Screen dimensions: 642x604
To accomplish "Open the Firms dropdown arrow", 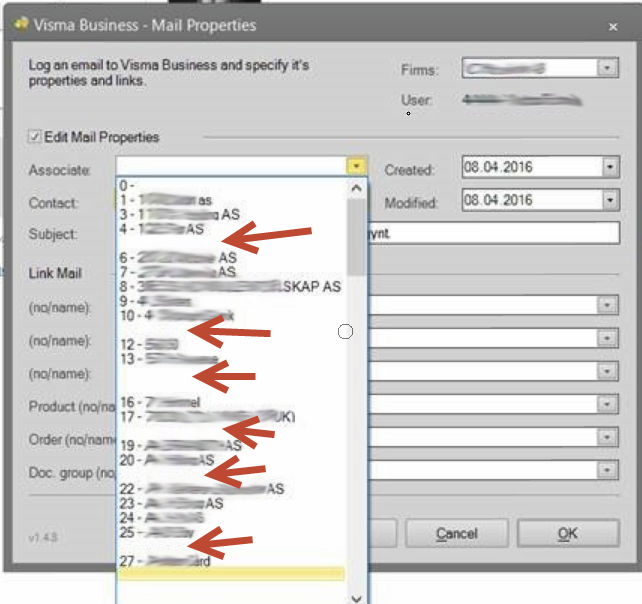I will point(607,68).
